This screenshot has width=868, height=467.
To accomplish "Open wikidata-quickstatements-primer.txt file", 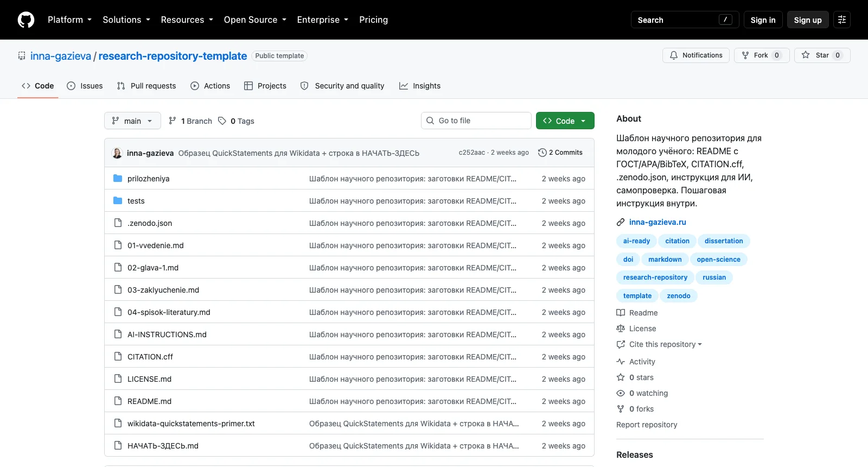I will (x=191, y=424).
